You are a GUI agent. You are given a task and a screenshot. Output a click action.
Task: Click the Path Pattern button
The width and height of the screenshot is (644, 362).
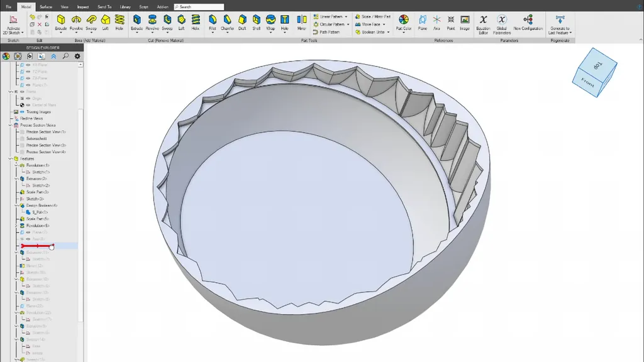(326, 32)
